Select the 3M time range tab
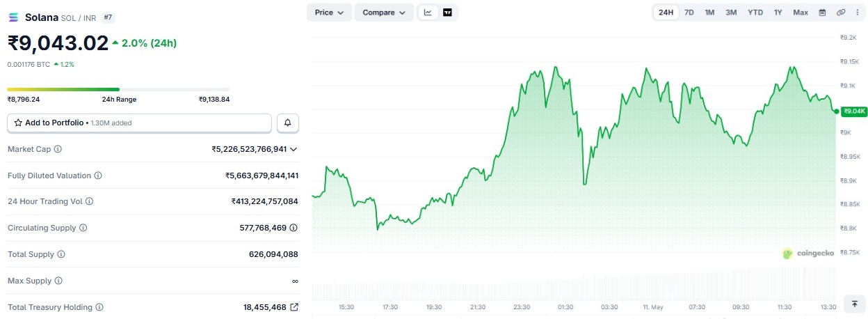The width and height of the screenshot is (868, 319). point(731,13)
